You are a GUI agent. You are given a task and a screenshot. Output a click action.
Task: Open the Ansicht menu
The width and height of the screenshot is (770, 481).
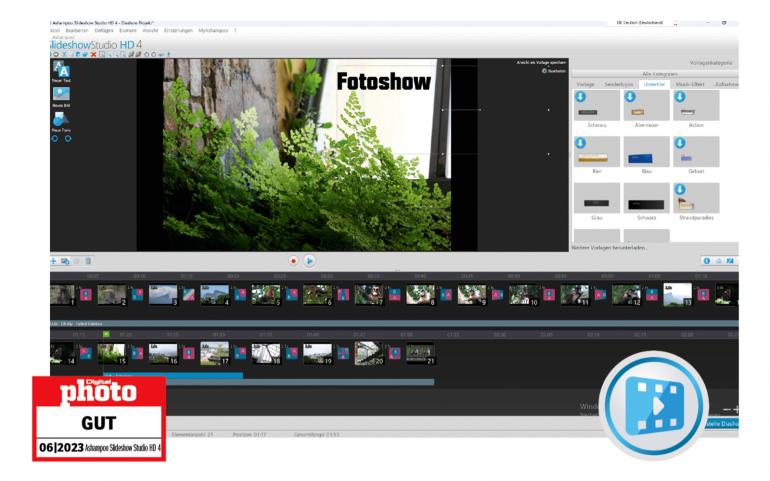(150, 30)
